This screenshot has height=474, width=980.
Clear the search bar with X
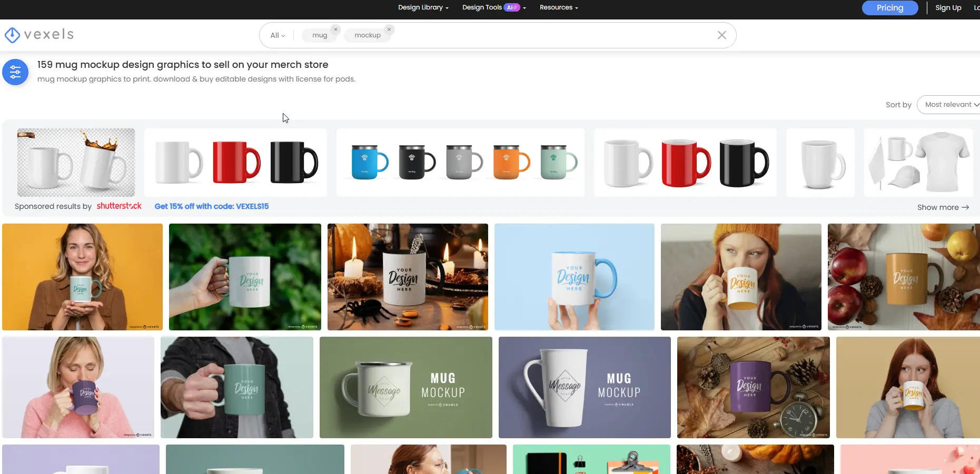721,35
